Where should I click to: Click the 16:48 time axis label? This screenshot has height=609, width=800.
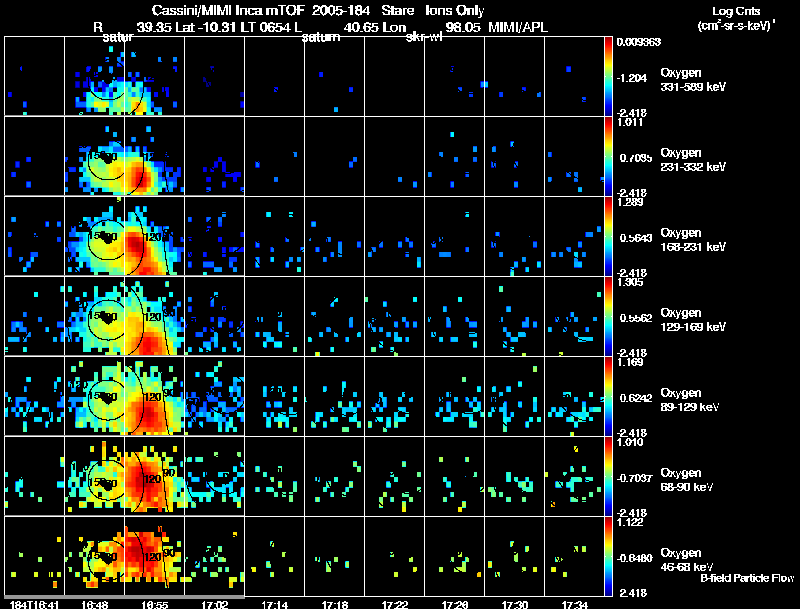click(x=94, y=605)
